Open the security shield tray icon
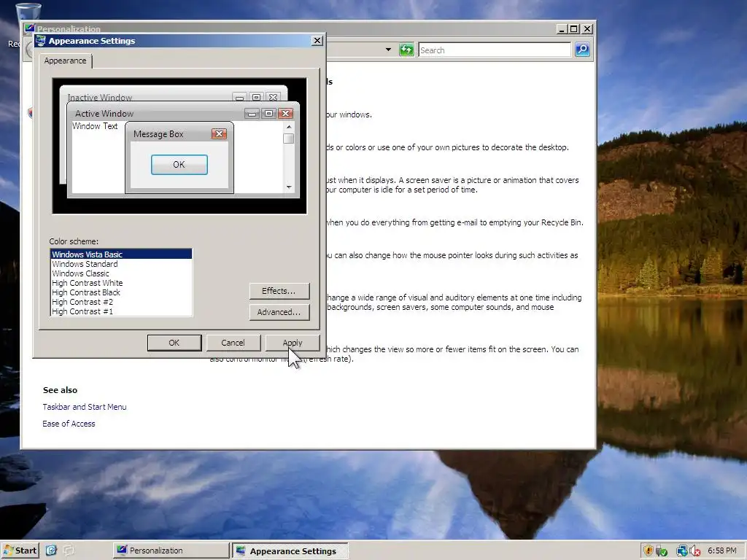747x560 pixels. [x=648, y=551]
